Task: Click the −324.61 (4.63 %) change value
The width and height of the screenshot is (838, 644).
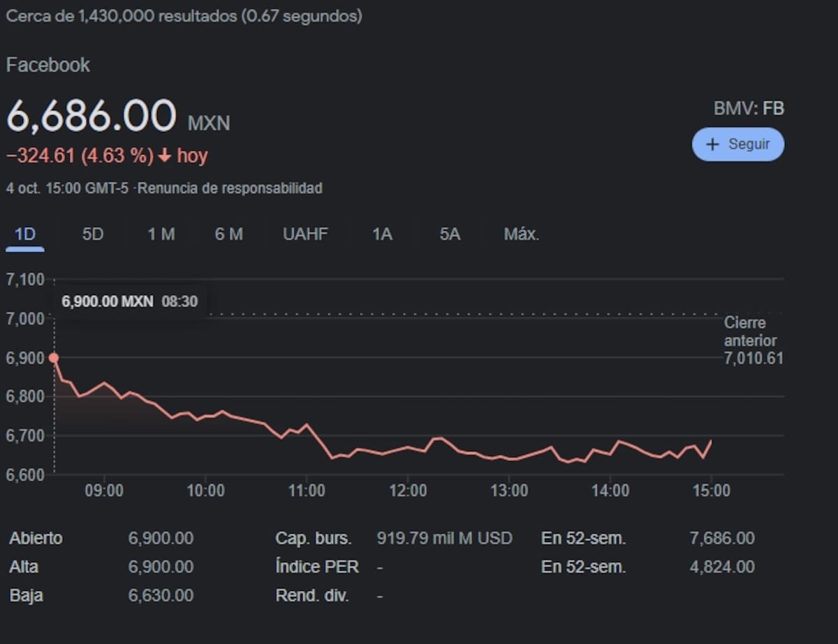Action: pyautogui.click(x=80, y=156)
